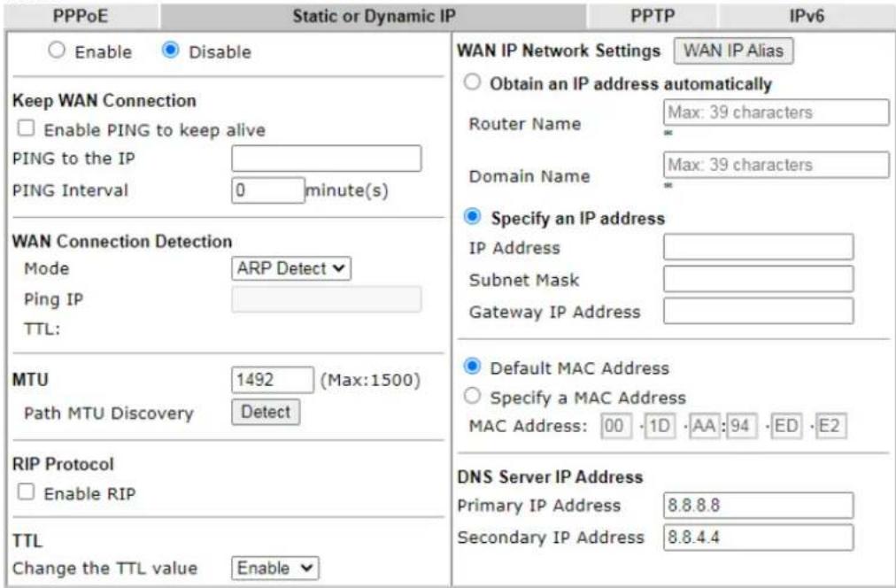Click the DNS Server IP Address heading
The image size is (896, 588).
(551, 476)
